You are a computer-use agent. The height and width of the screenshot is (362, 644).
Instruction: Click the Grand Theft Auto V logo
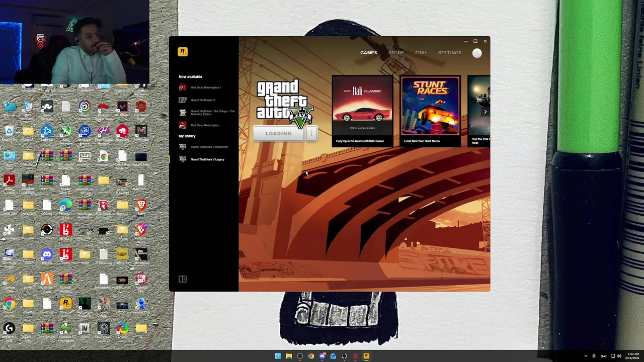click(285, 103)
